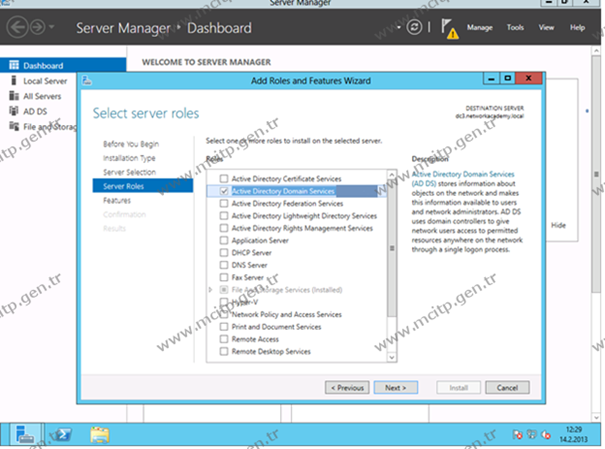
Task: Open All Servers page
Action: (42, 96)
